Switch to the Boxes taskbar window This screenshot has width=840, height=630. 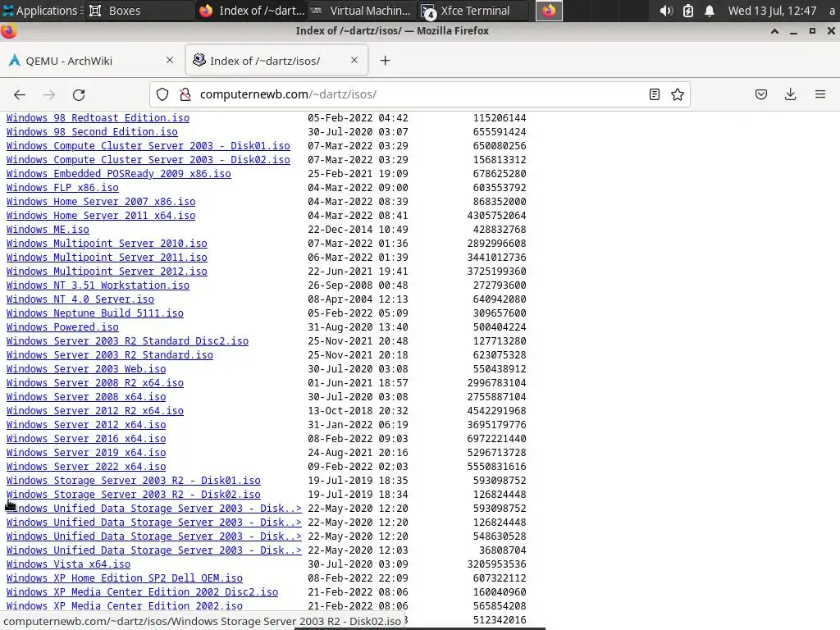[139, 11]
